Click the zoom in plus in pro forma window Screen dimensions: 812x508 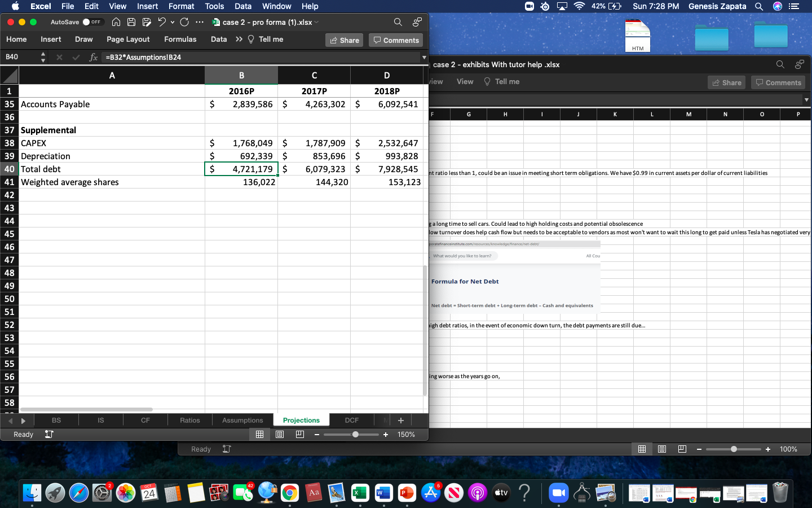[x=386, y=435]
